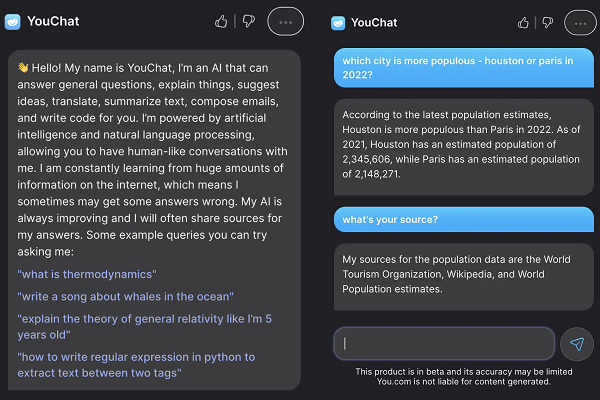Viewport: 600px width, 400px height.
Task: Like the response in the right chat panel
Action: tap(522, 21)
